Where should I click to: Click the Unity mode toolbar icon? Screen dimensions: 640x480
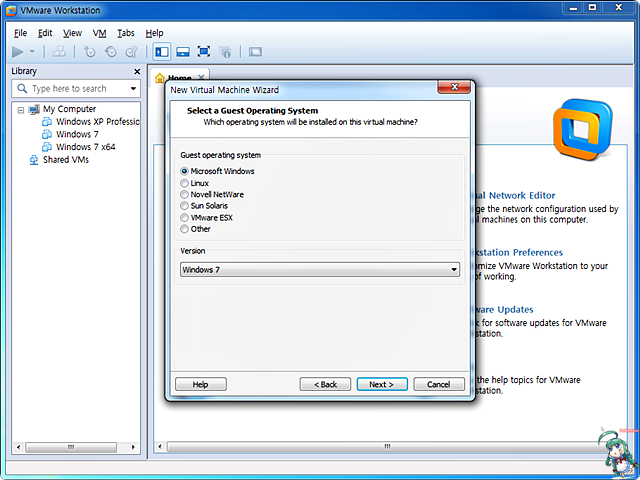225,52
